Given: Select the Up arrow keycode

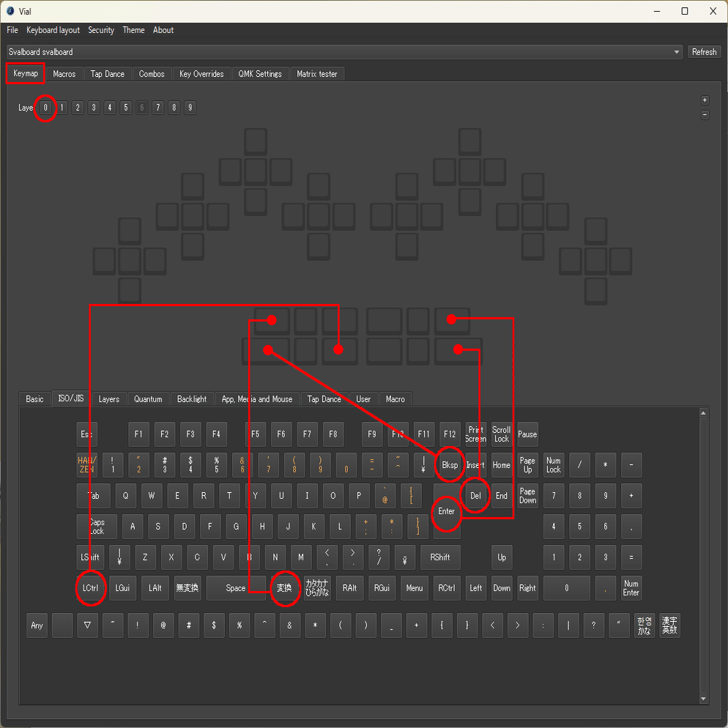Looking at the screenshot, I should pos(502,557).
